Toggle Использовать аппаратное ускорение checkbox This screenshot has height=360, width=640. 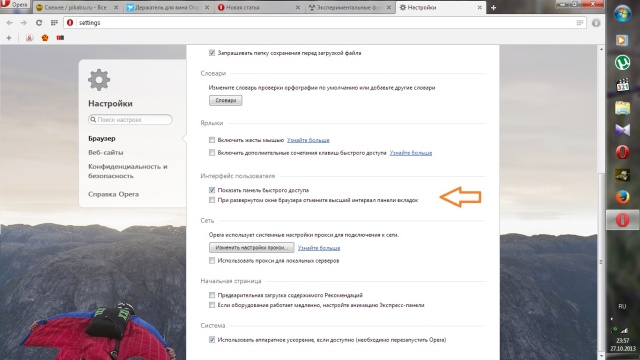212,340
